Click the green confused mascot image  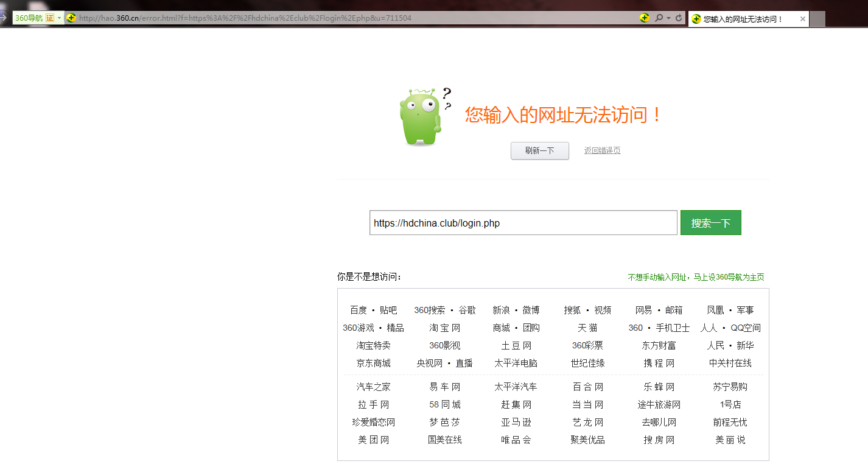tap(425, 116)
